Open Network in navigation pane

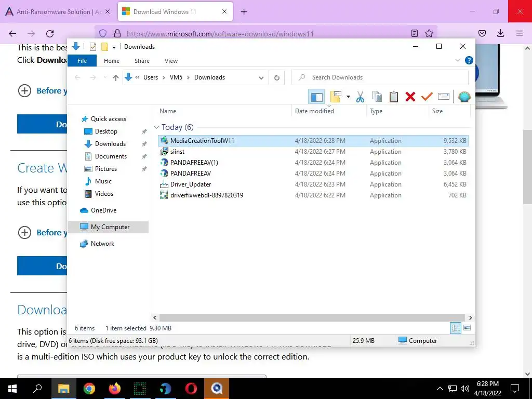102,244
